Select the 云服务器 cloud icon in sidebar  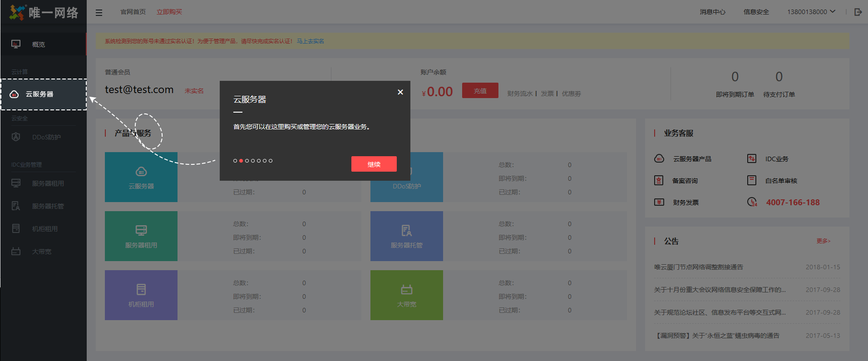[14, 94]
